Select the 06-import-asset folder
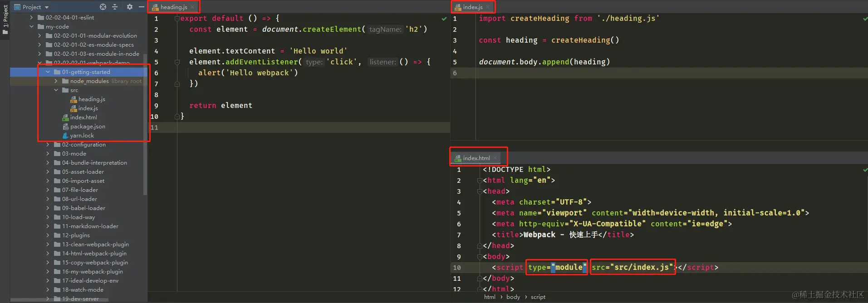This screenshot has height=303, width=868. tap(83, 181)
